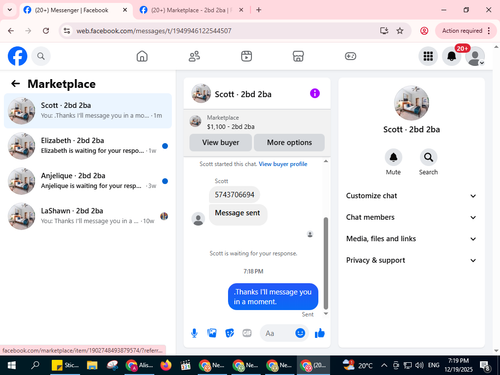Open the Windows Start button
The height and width of the screenshot is (375, 500).
click(x=12, y=365)
